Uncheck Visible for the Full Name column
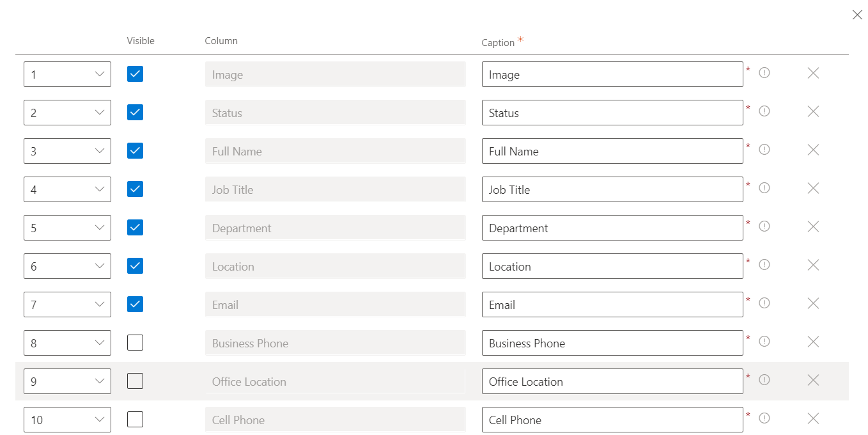 click(135, 151)
